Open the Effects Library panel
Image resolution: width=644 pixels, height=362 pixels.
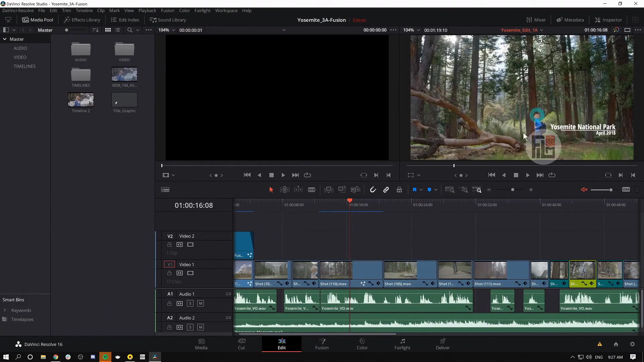[82, 20]
